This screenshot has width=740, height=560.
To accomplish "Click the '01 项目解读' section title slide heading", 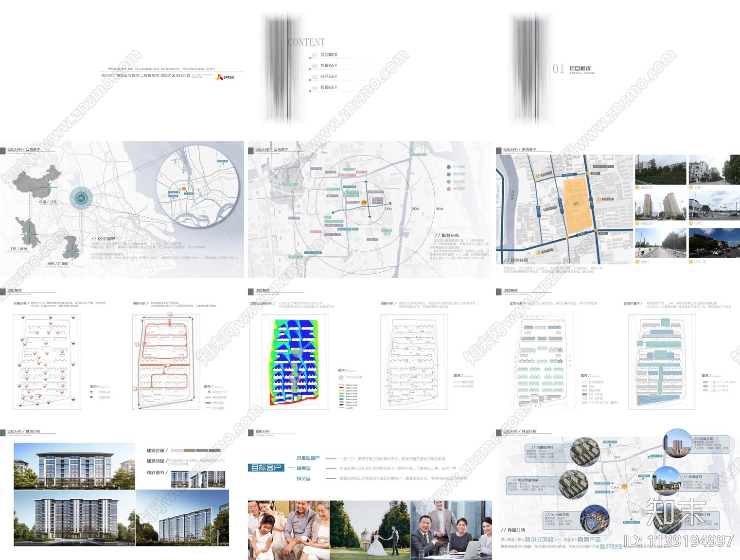I will [x=574, y=69].
